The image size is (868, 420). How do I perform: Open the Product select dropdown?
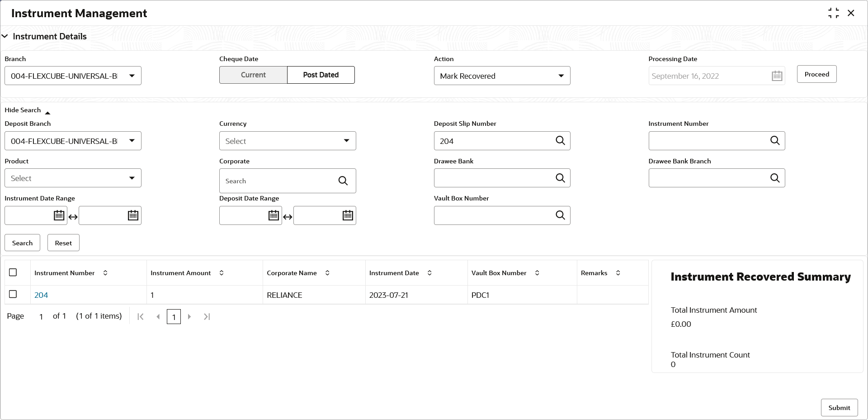coord(73,178)
